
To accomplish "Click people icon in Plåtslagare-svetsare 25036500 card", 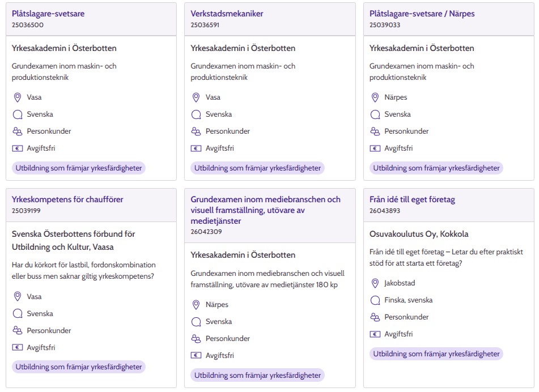I will point(17,131).
